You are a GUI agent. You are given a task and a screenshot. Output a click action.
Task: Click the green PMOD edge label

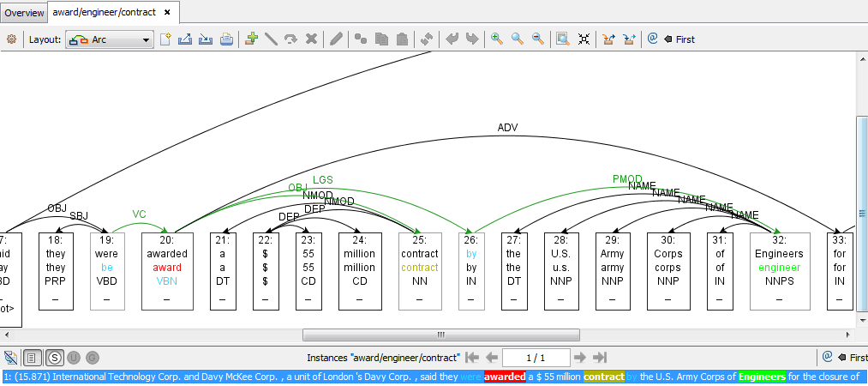click(x=626, y=179)
